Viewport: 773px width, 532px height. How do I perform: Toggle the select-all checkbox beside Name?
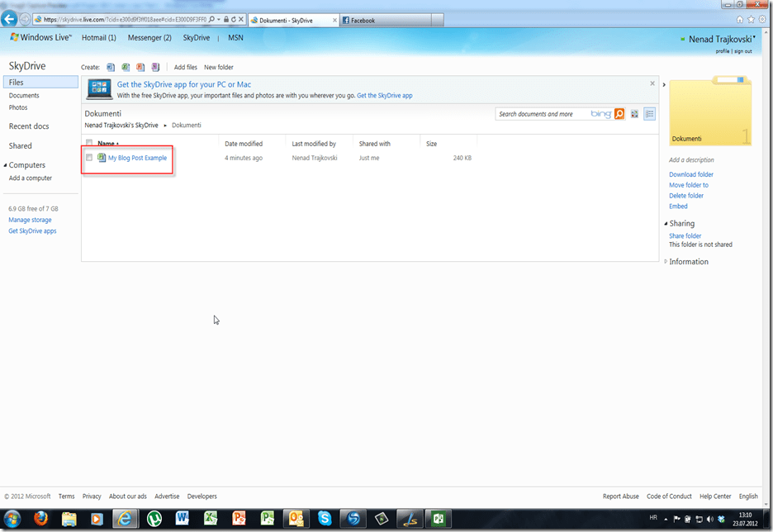point(89,143)
